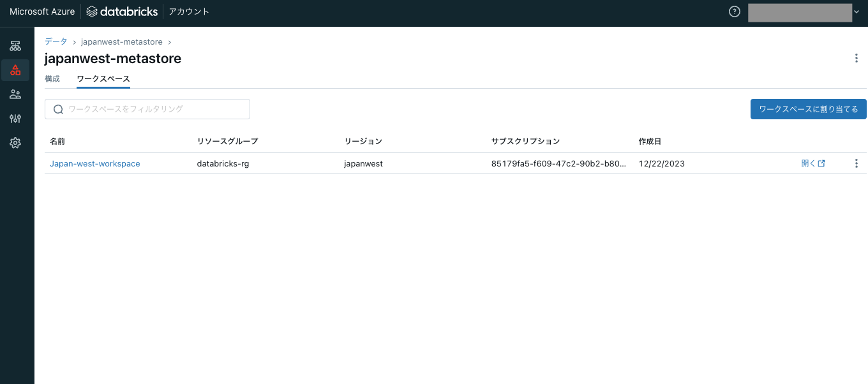Screen dimensions: 868x384
Task: Click the アカウント label in header
Action: [189, 11]
